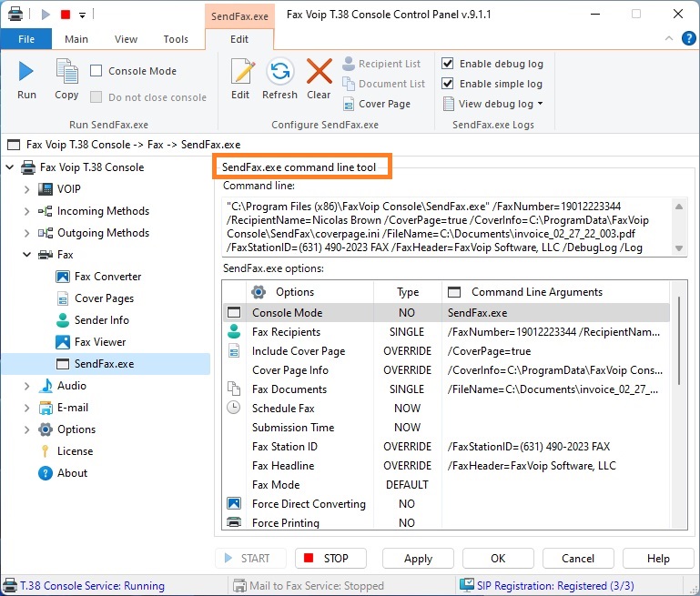Open the quick access toolbar dropdown arrow
Viewport: 700px width, 596px height.
pyautogui.click(x=82, y=15)
